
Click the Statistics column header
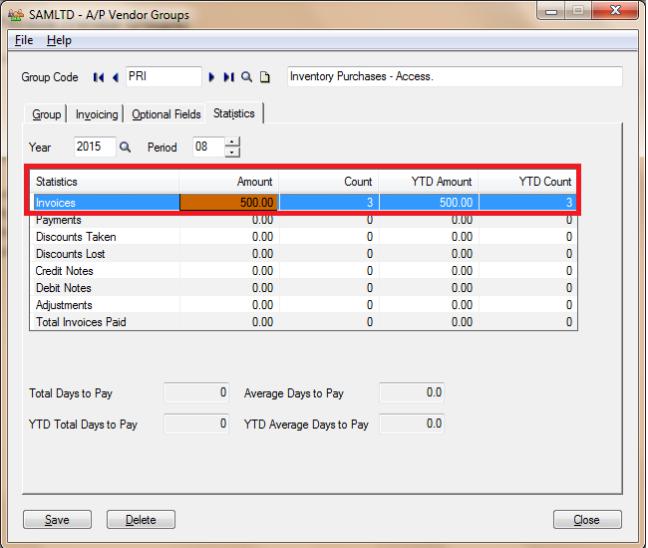[105, 182]
